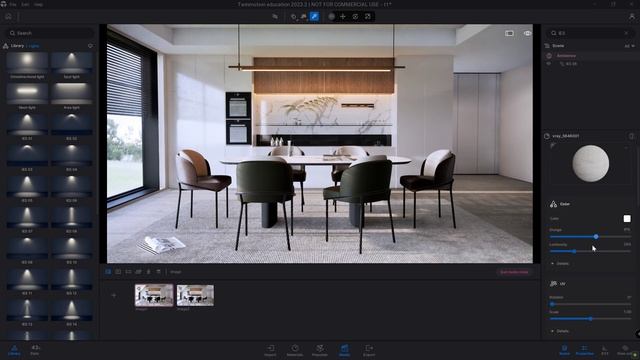
Task: Select the move (translate) gizmo tool
Action: pos(343,17)
